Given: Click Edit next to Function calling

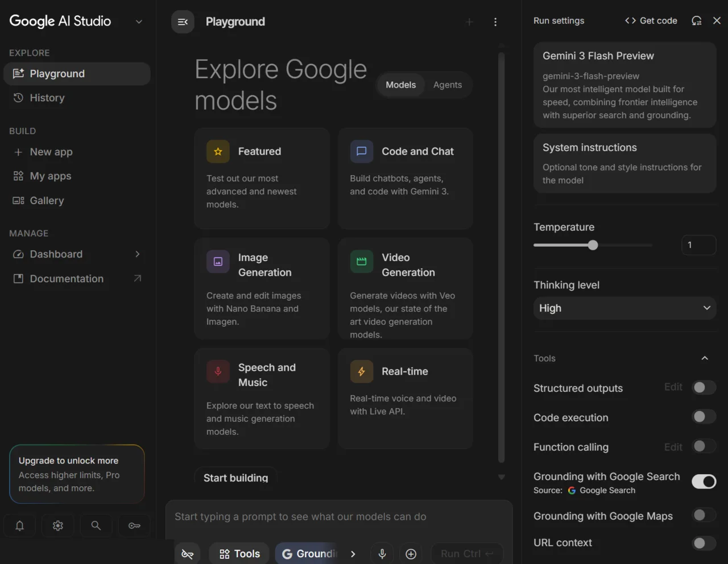Looking at the screenshot, I should click(673, 447).
